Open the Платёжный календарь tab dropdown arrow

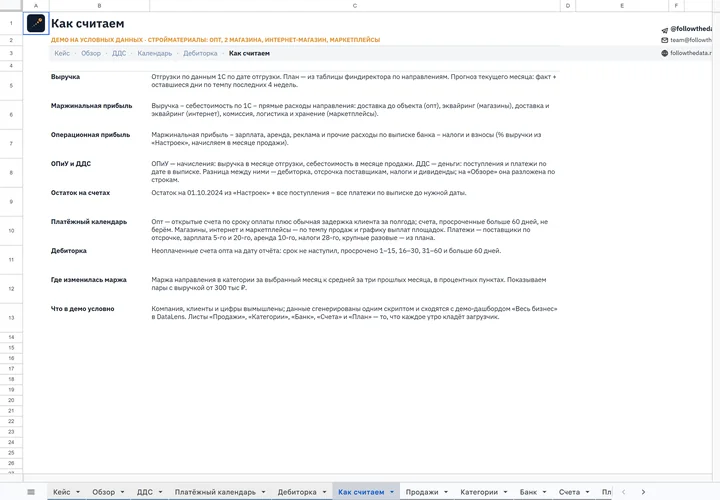[x=264, y=492]
